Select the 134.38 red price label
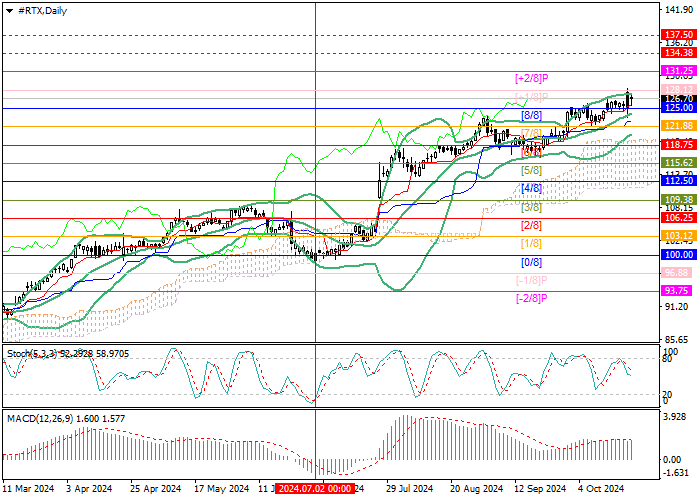Image resolution: width=700 pixels, height=500 pixels. click(678, 53)
